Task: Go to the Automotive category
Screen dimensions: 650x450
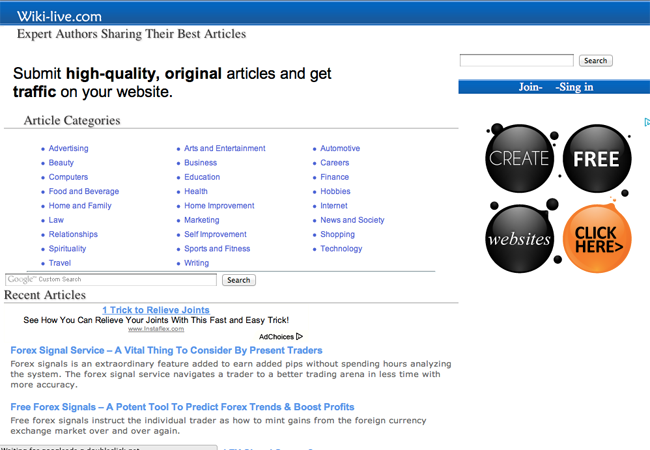Action: [x=340, y=148]
